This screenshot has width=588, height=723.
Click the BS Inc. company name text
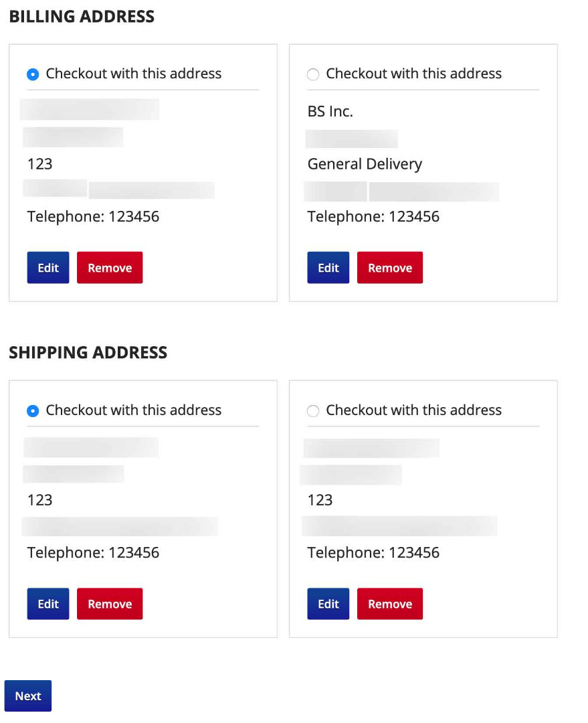pyautogui.click(x=330, y=112)
